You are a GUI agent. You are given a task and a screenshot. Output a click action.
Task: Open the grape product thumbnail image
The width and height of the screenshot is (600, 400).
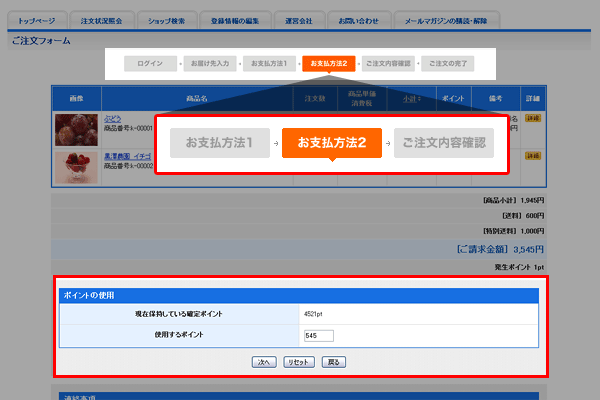click(75, 130)
